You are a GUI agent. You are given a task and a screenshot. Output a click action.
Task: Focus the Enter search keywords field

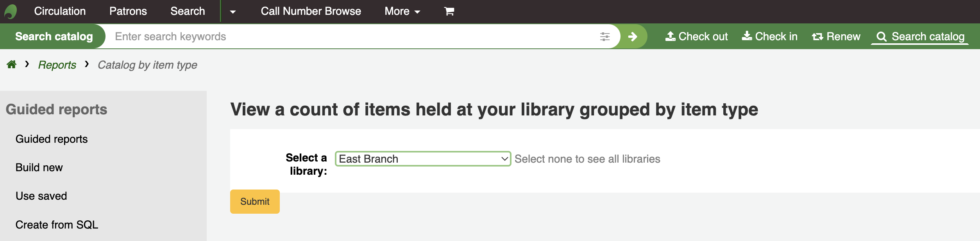pos(352,37)
